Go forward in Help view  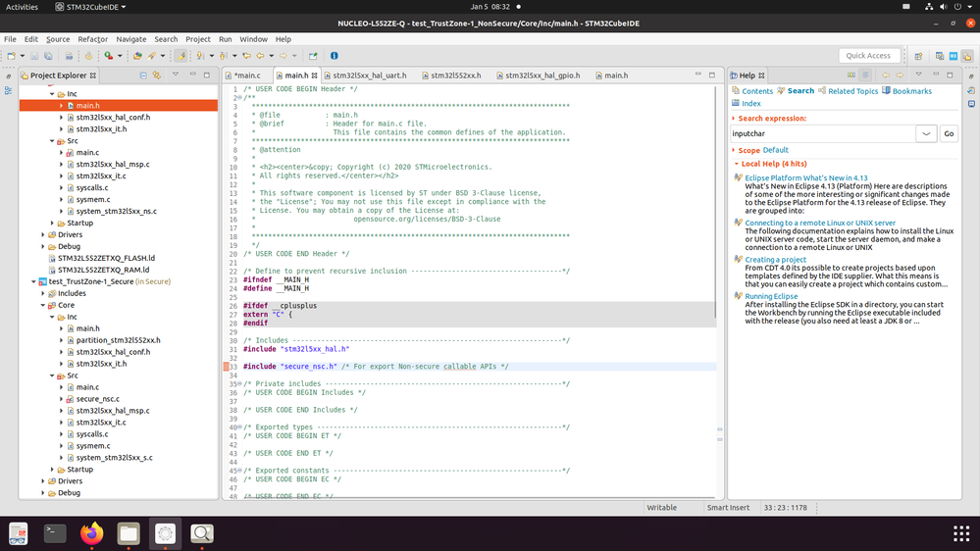point(900,75)
